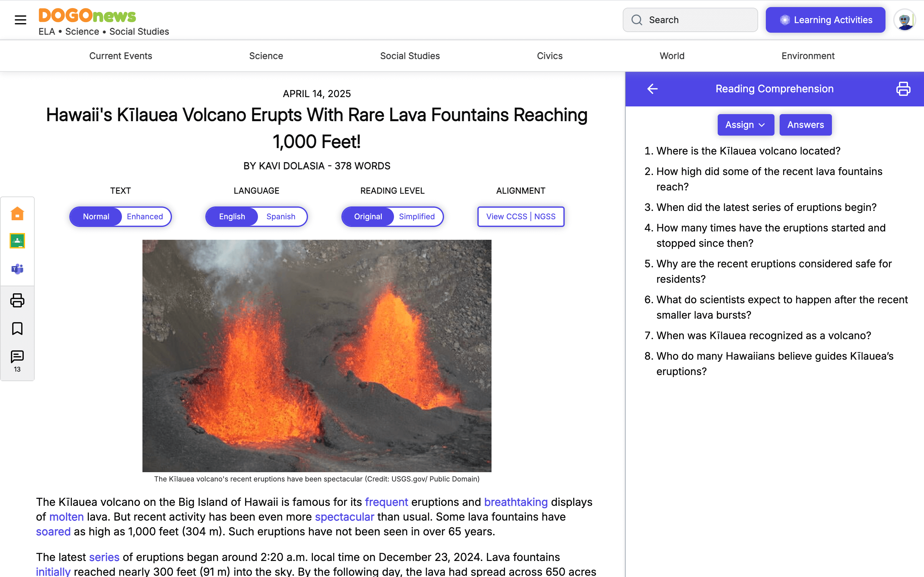Share article to Microsoft Teams
The height and width of the screenshot is (577, 924).
point(17,269)
